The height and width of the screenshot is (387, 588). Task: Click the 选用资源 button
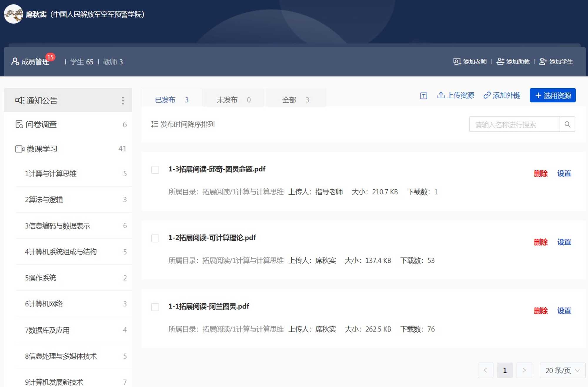pos(552,96)
